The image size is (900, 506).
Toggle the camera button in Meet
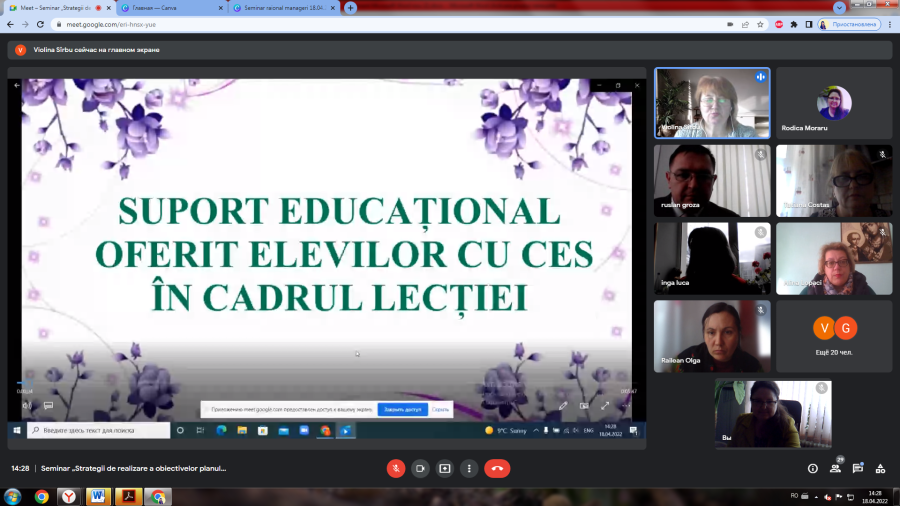click(x=420, y=469)
